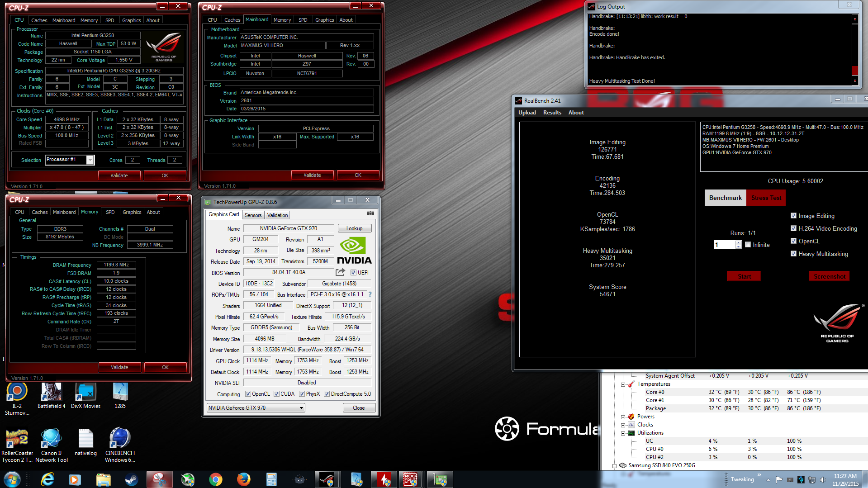Open the 1285 file on the desktop
This screenshot has width=868, height=488.
[120, 396]
